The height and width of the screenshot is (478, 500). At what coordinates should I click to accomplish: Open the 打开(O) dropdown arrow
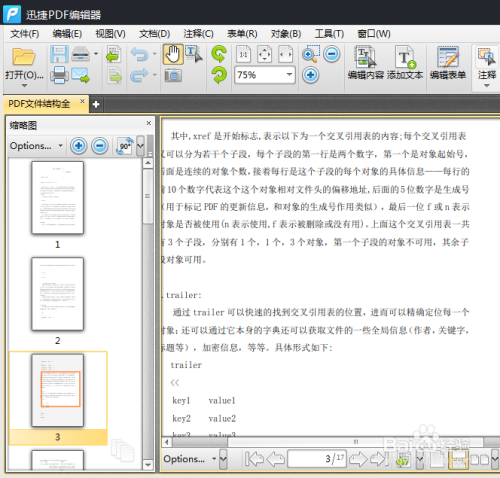tap(24, 86)
